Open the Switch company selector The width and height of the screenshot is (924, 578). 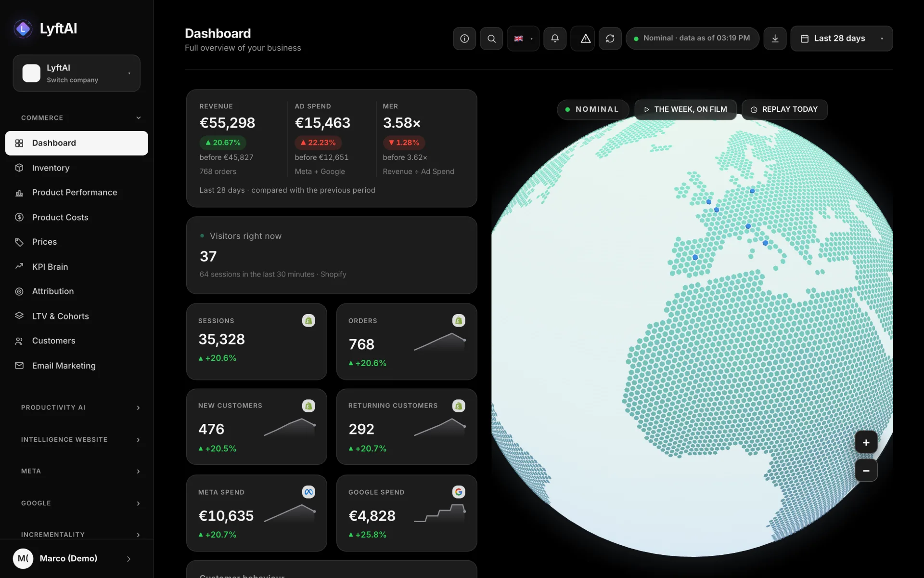(x=77, y=73)
